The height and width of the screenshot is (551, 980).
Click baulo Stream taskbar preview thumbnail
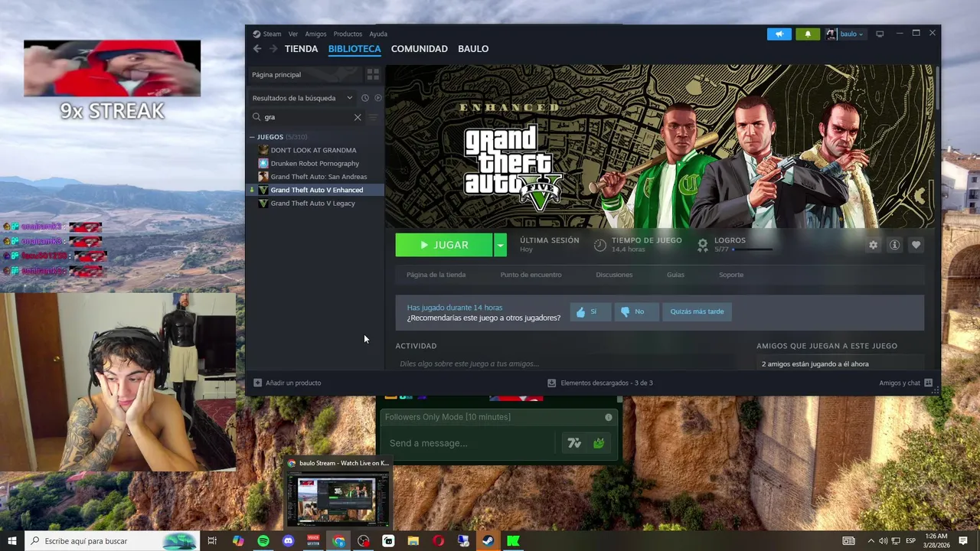(338, 499)
